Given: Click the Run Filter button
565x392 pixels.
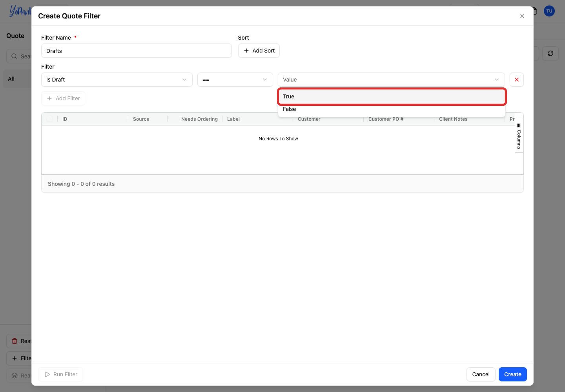Looking at the screenshot, I should tap(61, 374).
